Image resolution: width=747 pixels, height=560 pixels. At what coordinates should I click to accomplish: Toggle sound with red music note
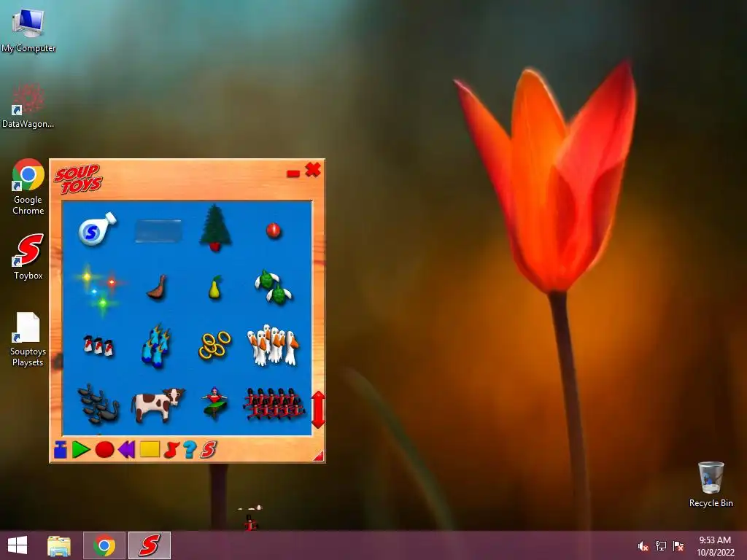pyautogui.click(x=171, y=449)
